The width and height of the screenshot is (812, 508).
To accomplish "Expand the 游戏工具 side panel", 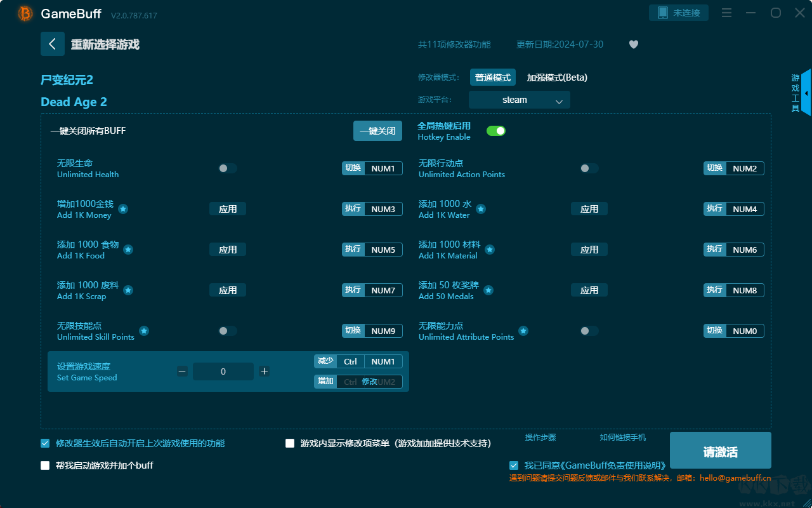I will pos(806,93).
